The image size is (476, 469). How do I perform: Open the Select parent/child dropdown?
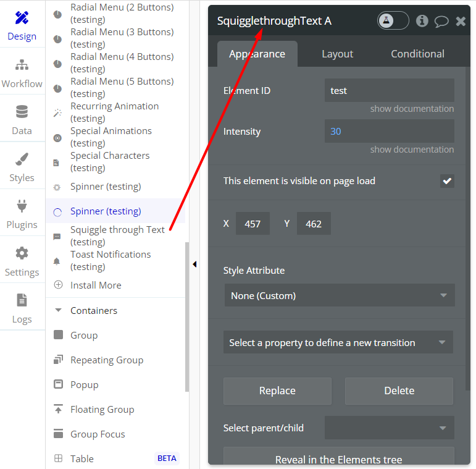pos(390,428)
